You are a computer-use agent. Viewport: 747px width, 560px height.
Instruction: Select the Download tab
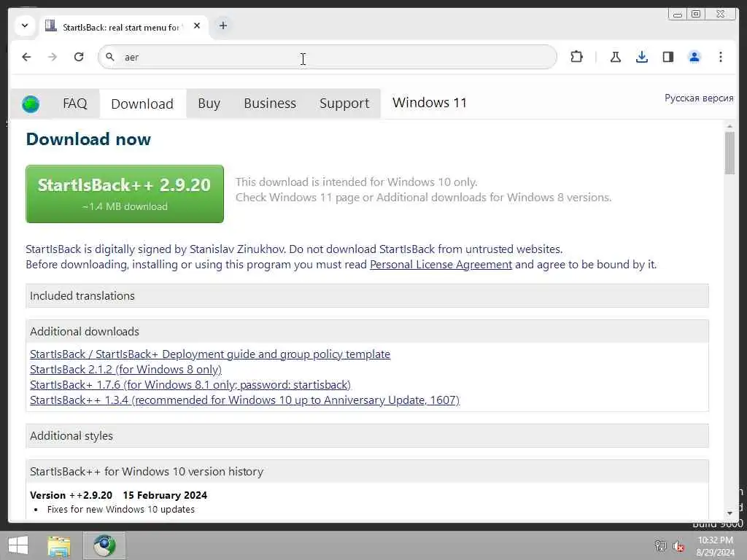(x=142, y=104)
